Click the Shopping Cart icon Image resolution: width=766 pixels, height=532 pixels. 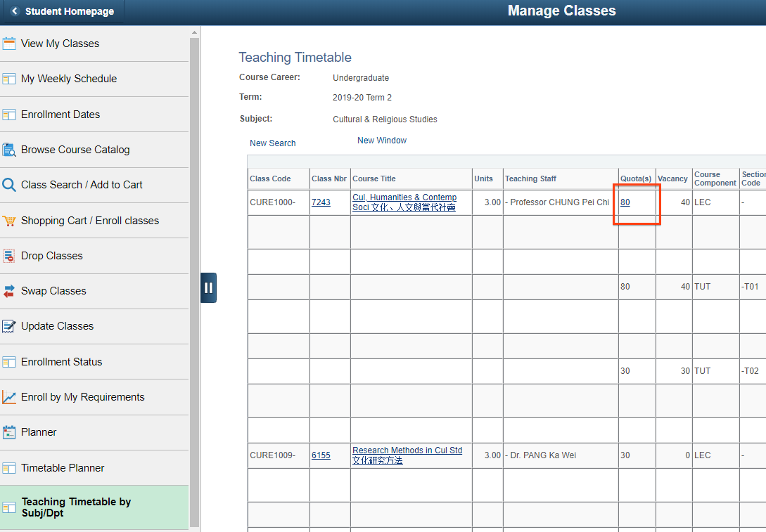coord(9,221)
